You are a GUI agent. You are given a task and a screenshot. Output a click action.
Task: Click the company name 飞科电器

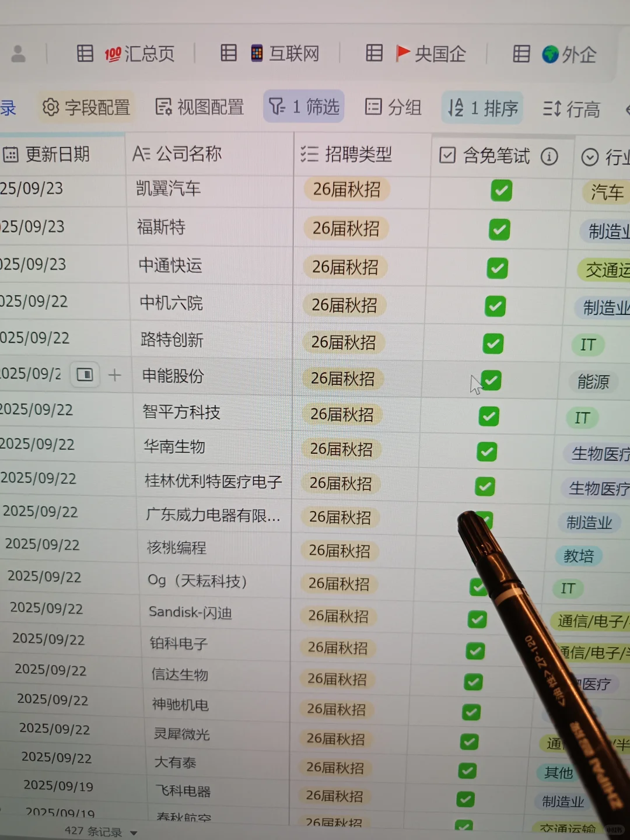point(183,791)
